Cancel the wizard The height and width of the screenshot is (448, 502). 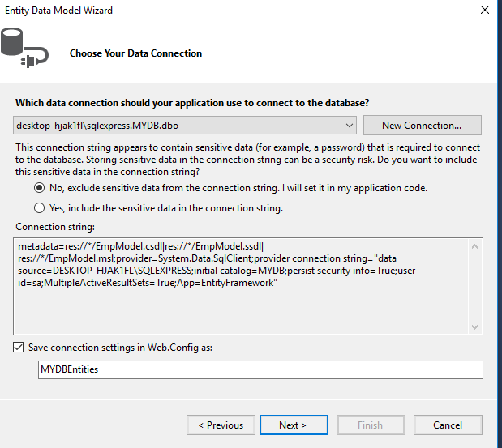(447, 425)
